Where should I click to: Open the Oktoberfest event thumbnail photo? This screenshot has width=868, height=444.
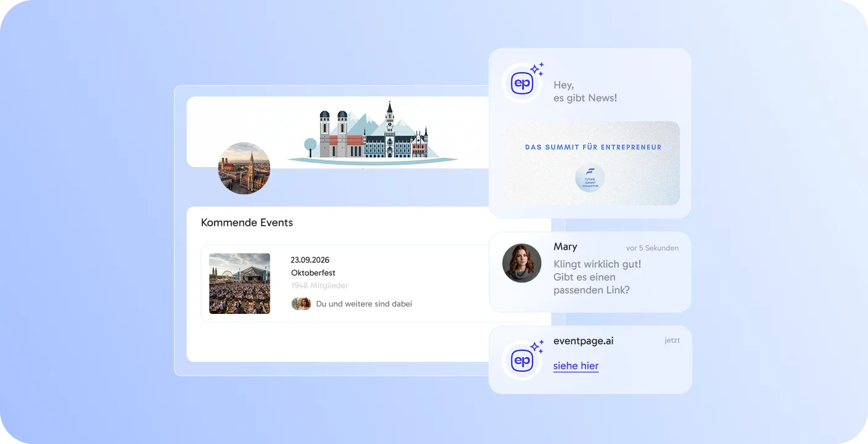click(x=239, y=283)
